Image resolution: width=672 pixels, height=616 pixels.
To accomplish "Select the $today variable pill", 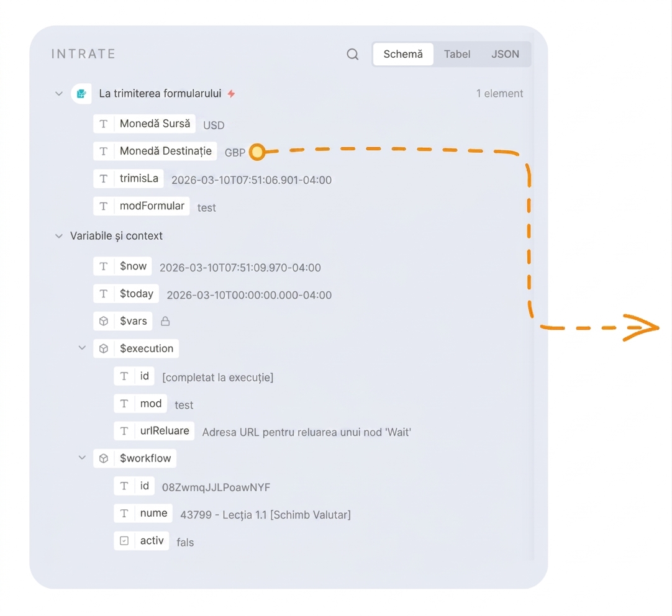I will 126,294.
